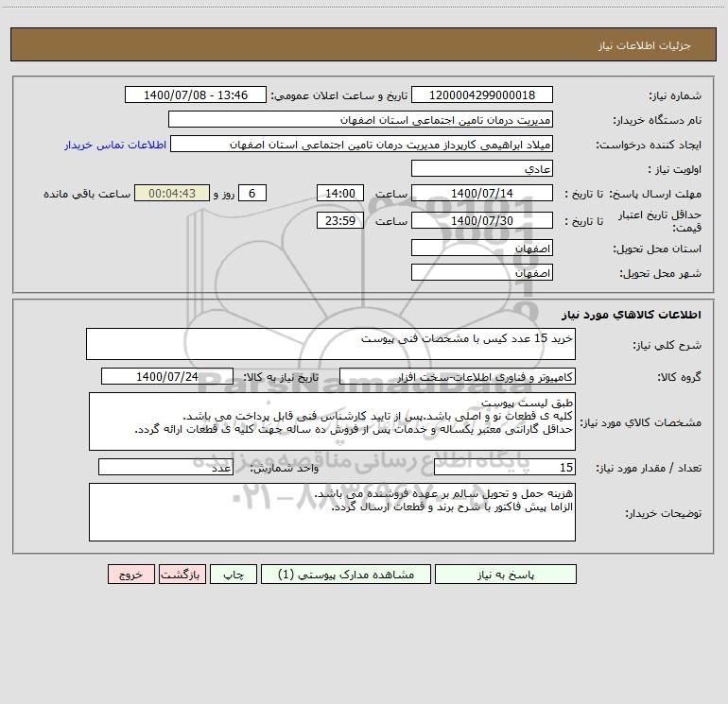Click the خروج exit button
The width and height of the screenshot is (728, 704).
[x=130, y=574]
